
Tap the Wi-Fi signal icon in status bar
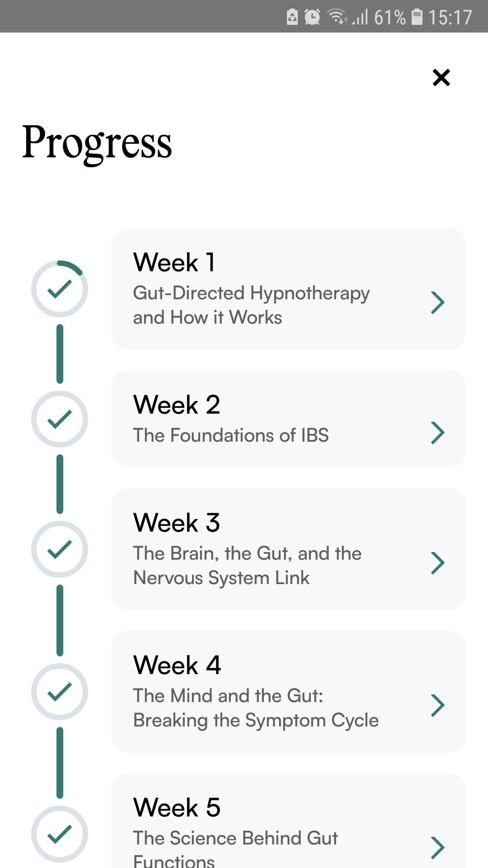point(337,17)
